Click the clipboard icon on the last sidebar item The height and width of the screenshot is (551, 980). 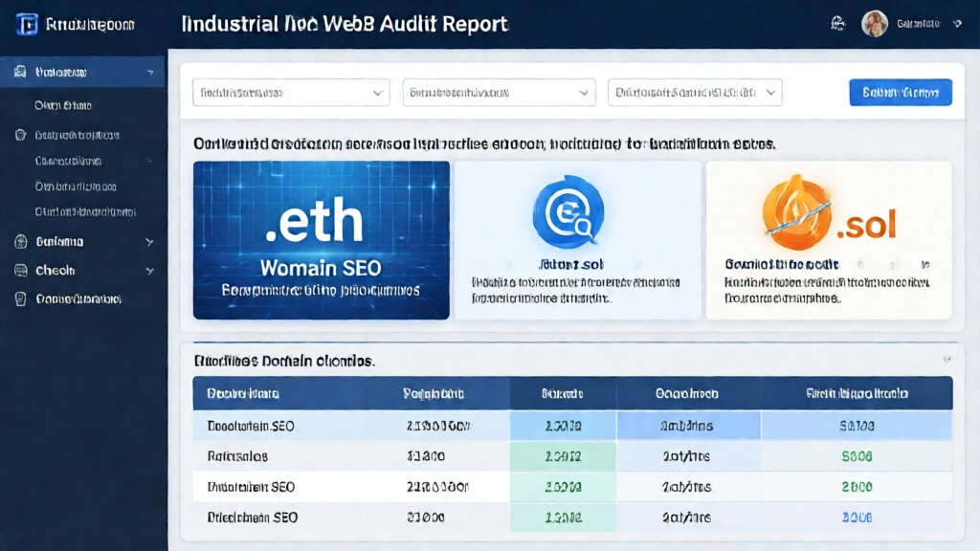click(x=21, y=299)
